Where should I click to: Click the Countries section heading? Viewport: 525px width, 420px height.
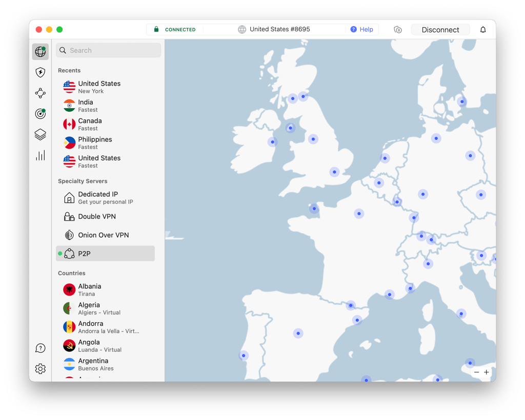pyautogui.click(x=72, y=273)
